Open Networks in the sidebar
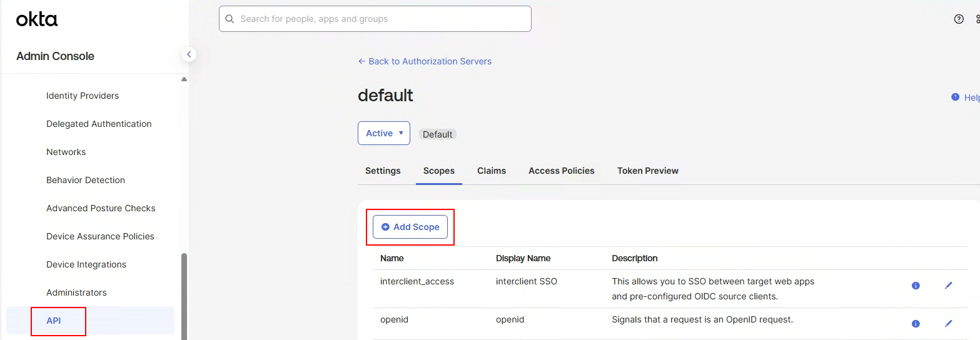The height and width of the screenshot is (340, 980). (66, 152)
